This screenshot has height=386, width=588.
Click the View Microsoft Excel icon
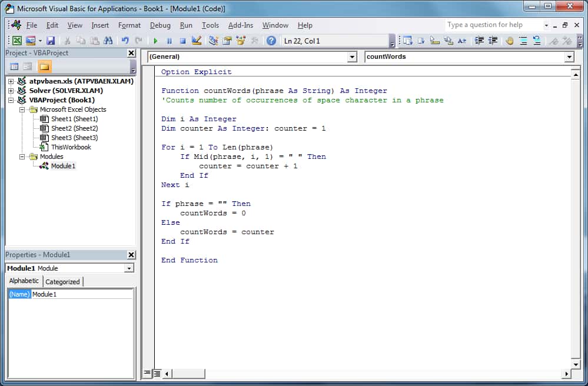click(x=17, y=41)
